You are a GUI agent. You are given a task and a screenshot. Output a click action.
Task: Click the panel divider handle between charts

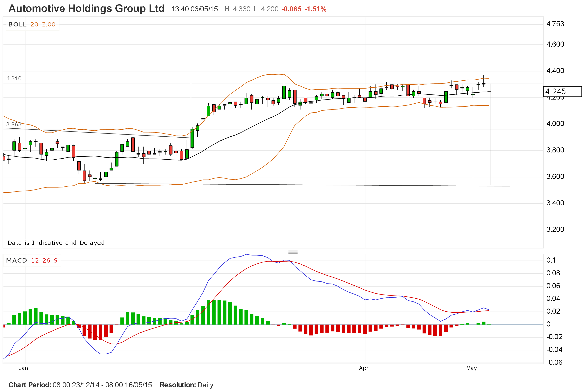click(x=293, y=252)
